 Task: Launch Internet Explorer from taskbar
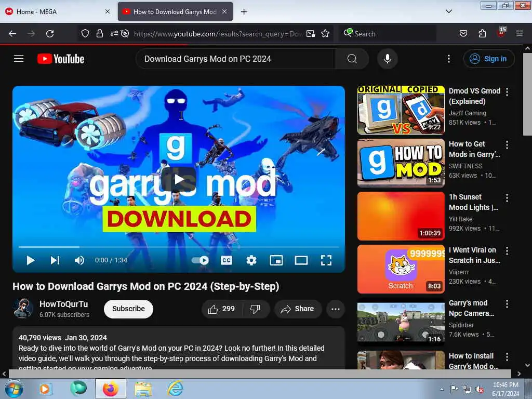tap(176, 389)
